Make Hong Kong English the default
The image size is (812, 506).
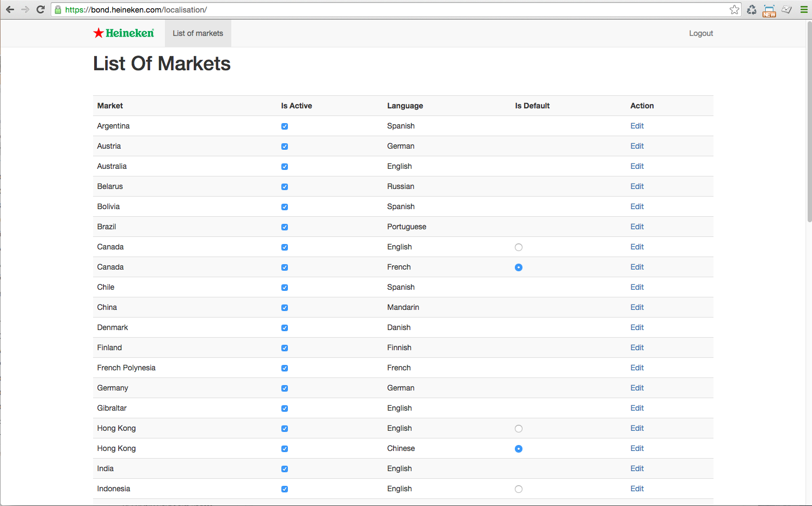(x=519, y=429)
